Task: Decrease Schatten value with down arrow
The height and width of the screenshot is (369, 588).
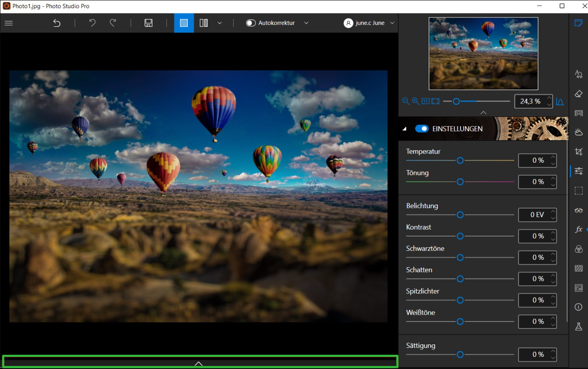Action: point(553,282)
